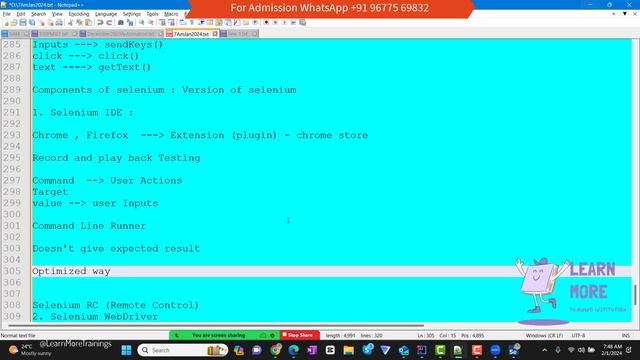Close the 7AmJan2024.txt tab
Viewport: 640px width, 360px height.
click(215, 34)
